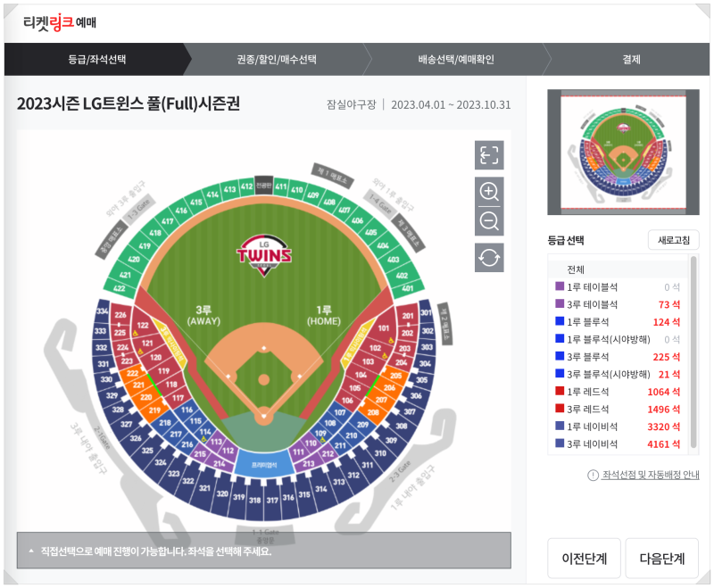The image size is (714, 588).
Task: Click the 다음단계 button
Action: [661, 558]
